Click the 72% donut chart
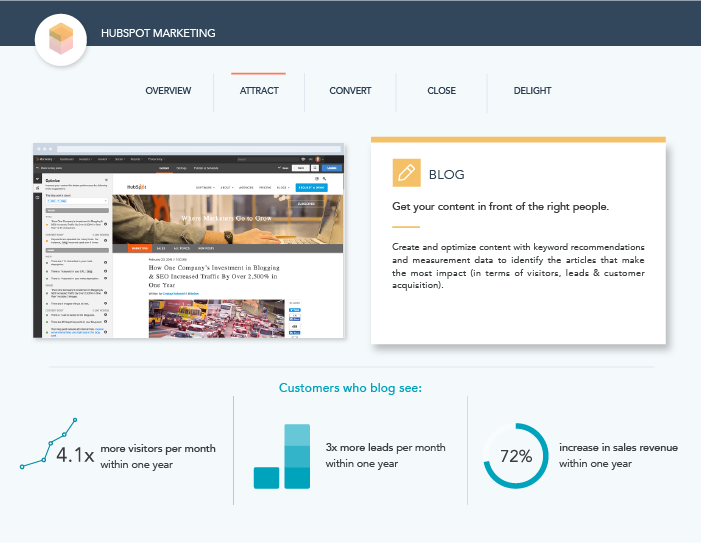The width and height of the screenshot is (701, 543). click(516, 456)
